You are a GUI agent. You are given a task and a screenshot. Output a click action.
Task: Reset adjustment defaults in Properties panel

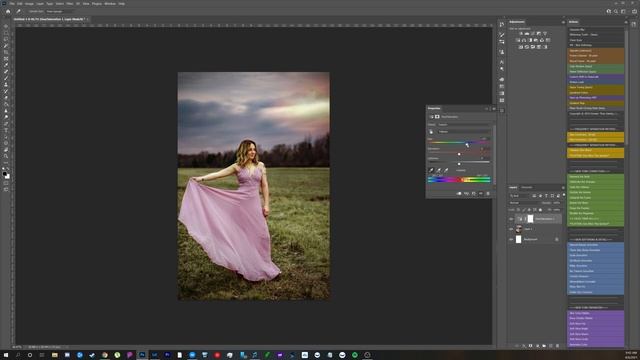(474, 193)
